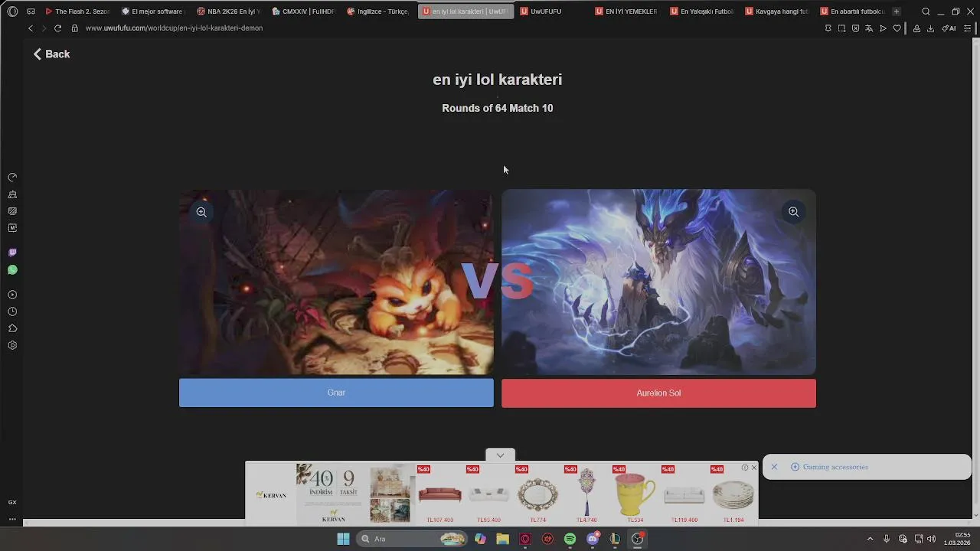Click the AI button in toolbar
This screenshot has width=980, height=551.
click(x=949, y=28)
